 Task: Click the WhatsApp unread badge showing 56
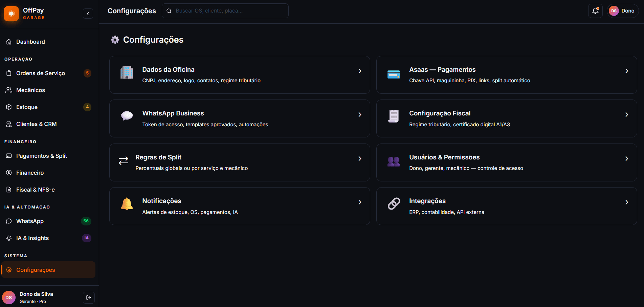pyautogui.click(x=86, y=221)
